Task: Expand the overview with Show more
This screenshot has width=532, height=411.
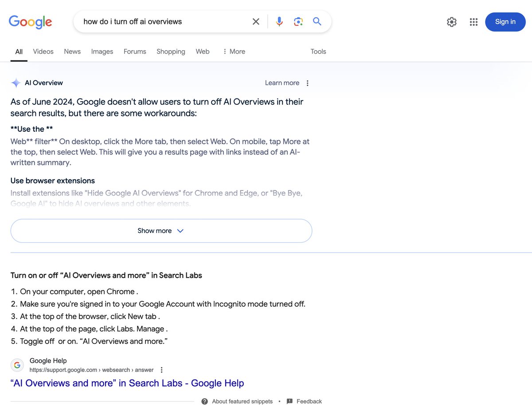Action: pos(161,231)
